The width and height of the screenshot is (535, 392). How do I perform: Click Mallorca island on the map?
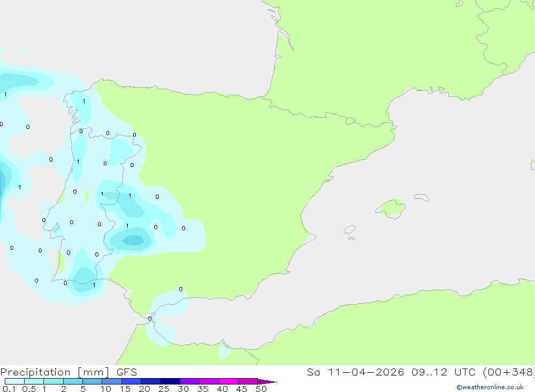[x=391, y=208]
